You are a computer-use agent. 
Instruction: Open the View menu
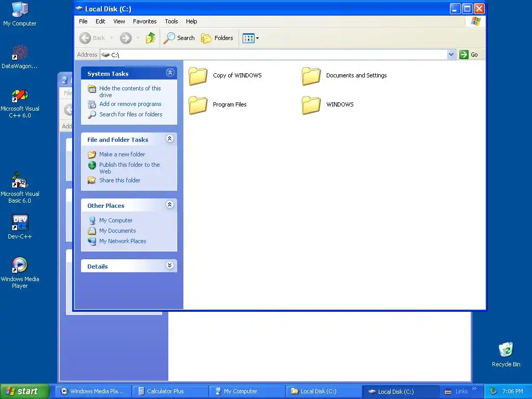(119, 21)
